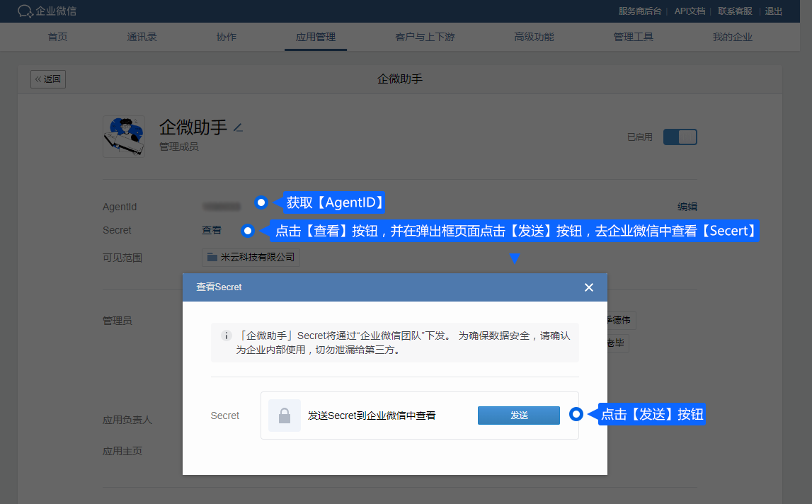Click the 企微助手 app avatar image
812x504 pixels.
tap(124, 136)
